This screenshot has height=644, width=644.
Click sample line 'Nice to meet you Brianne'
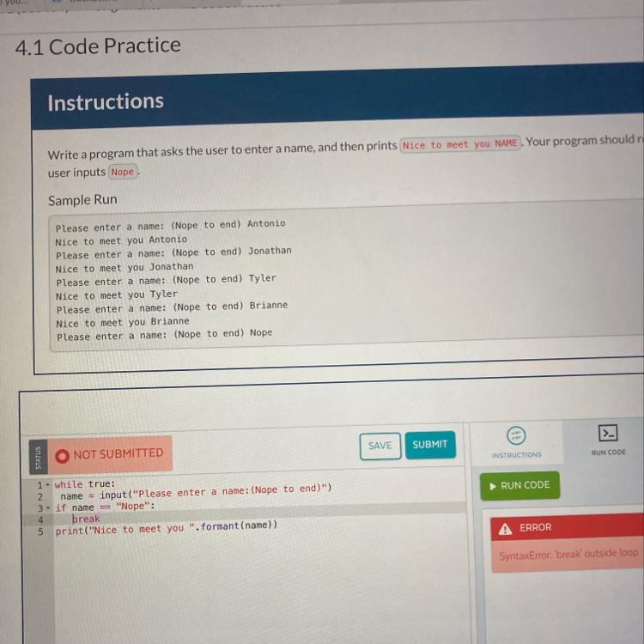[x=123, y=322]
